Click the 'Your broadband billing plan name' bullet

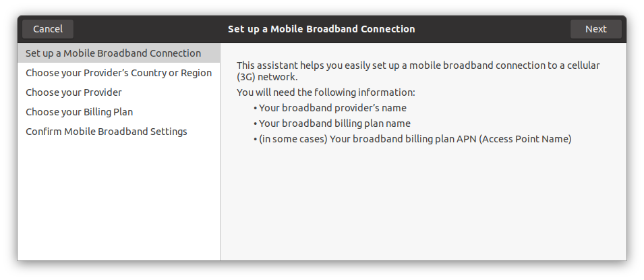[334, 123]
